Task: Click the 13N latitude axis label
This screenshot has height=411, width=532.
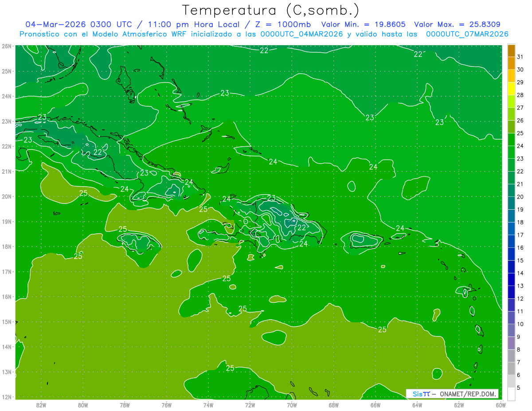Action: (6, 372)
